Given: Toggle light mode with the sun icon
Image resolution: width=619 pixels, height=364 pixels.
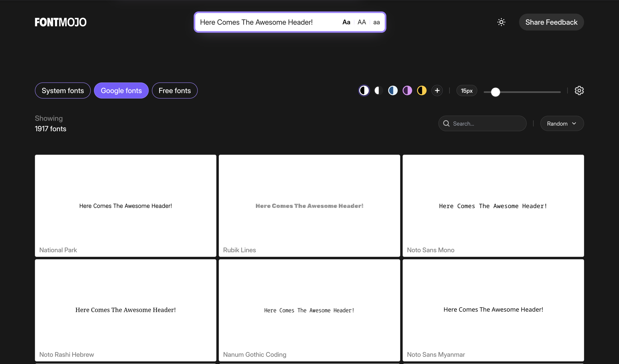Looking at the screenshot, I should 501,22.
